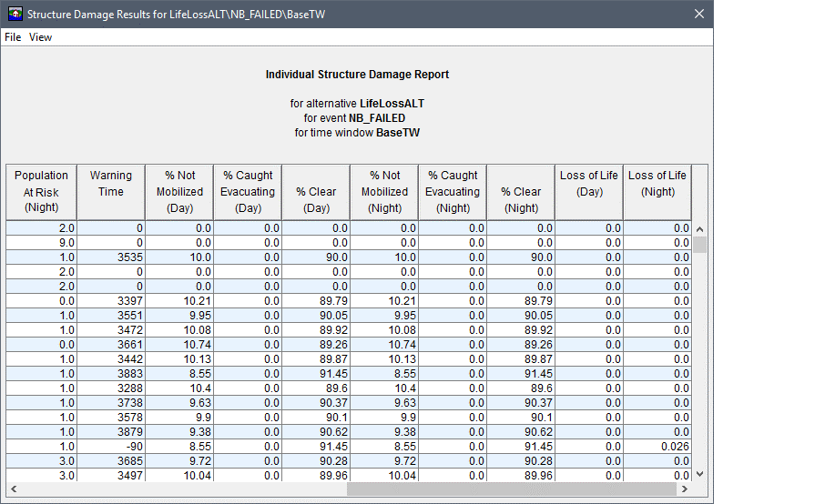Screen dimensions: 815x504
Task: Click % Not Mobilized (Day) value 10.74
Action: pyautogui.click(x=179, y=345)
